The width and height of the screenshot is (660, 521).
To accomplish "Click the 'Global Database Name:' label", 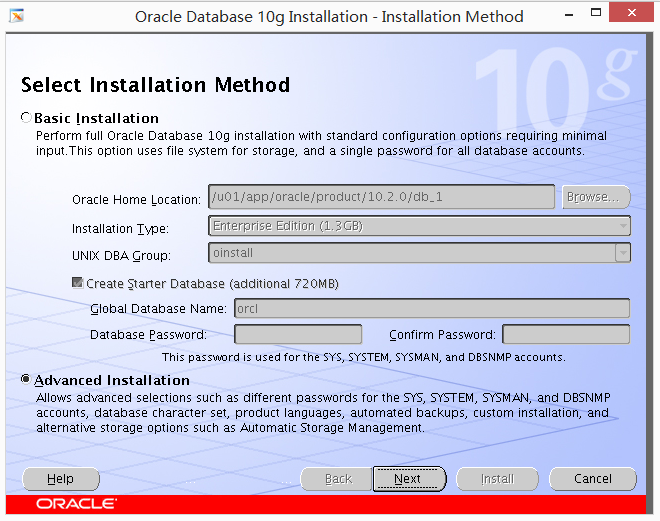I will (x=158, y=309).
